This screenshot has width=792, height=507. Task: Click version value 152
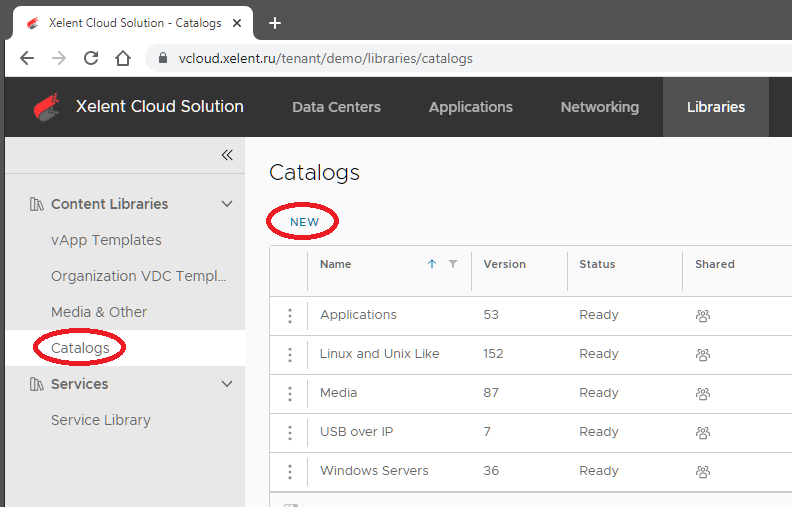493,353
